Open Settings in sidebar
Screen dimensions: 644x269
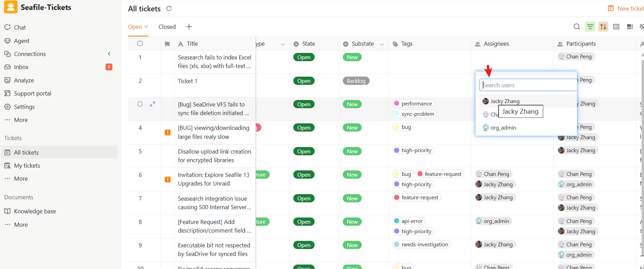pos(24,107)
